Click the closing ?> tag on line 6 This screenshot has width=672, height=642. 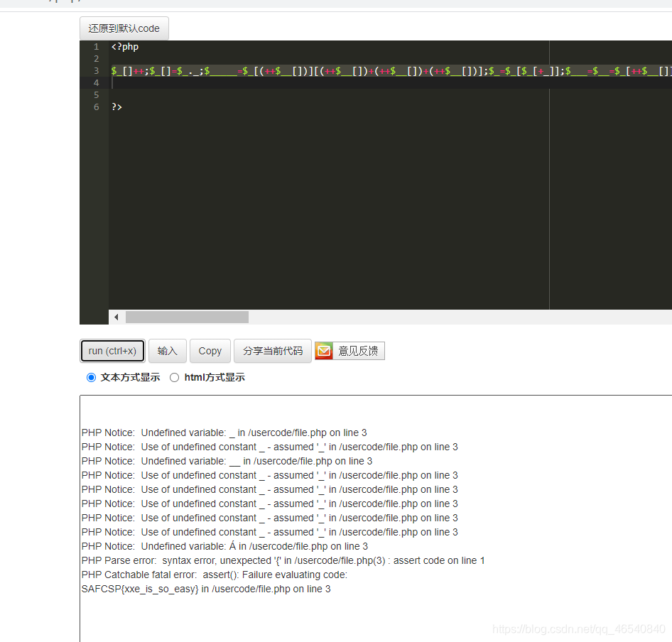click(x=116, y=107)
